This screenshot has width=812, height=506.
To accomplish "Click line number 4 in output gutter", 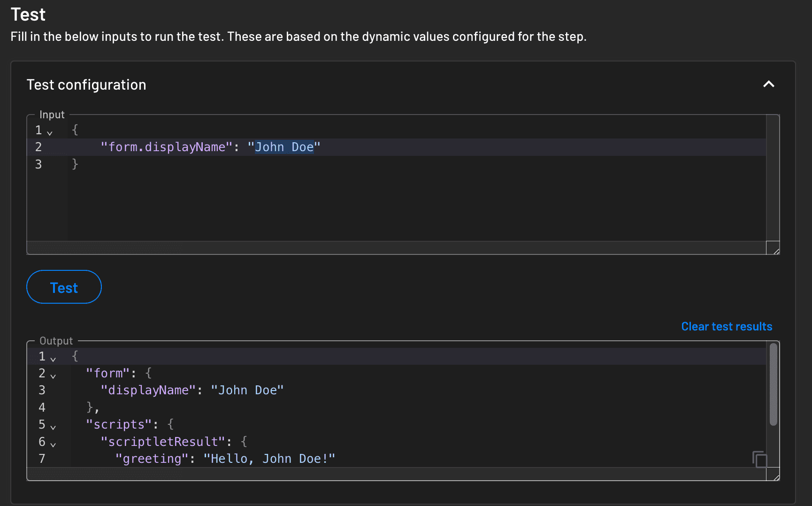I will [42, 407].
